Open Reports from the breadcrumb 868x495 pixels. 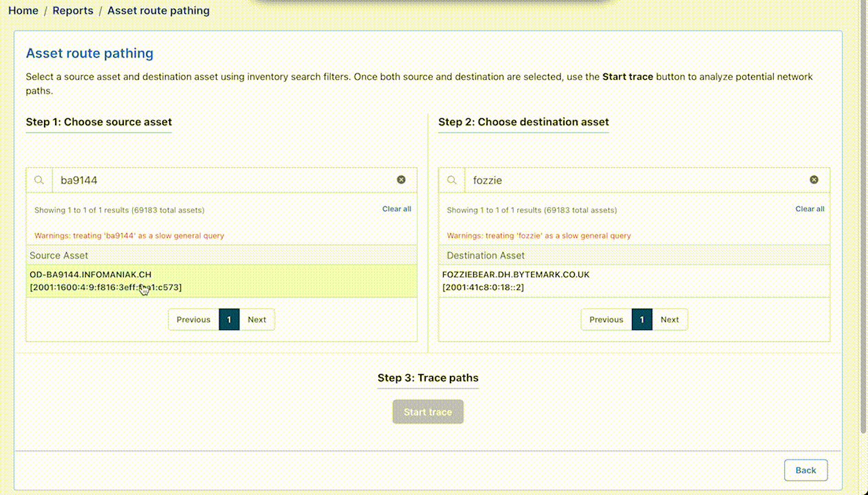73,11
